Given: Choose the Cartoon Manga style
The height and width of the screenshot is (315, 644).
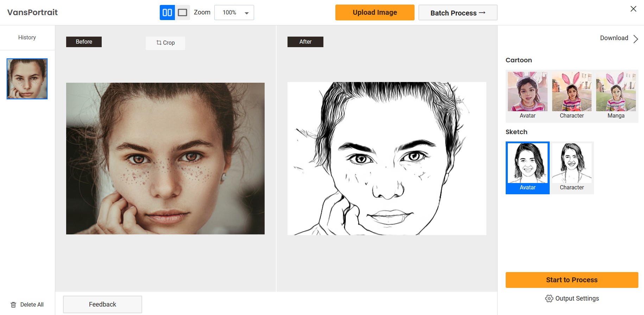Looking at the screenshot, I should pyautogui.click(x=616, y=96).
